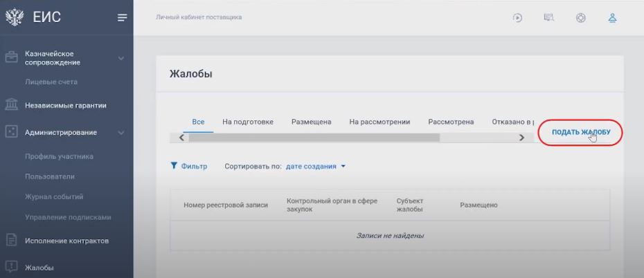This screenshot has height=278, width=644.
Task: Switch to the Рассмотрена tab
Action: coord(451,122)
